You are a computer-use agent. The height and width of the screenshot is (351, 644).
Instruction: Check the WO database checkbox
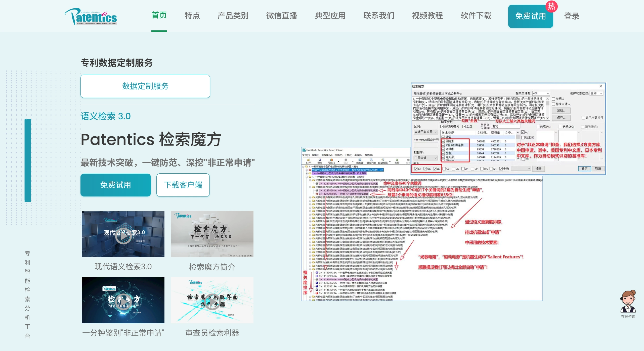point(482,169)
